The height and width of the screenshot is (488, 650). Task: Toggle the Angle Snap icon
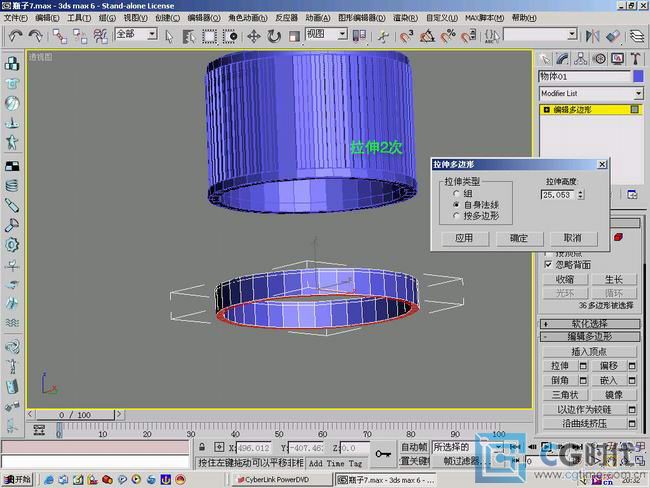(x=427, y=36)
